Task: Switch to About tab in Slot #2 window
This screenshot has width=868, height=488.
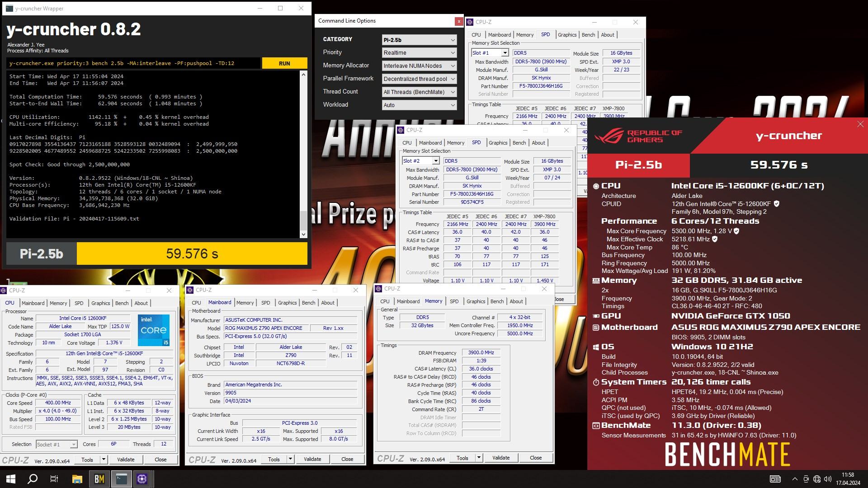Action: [538, 143]
